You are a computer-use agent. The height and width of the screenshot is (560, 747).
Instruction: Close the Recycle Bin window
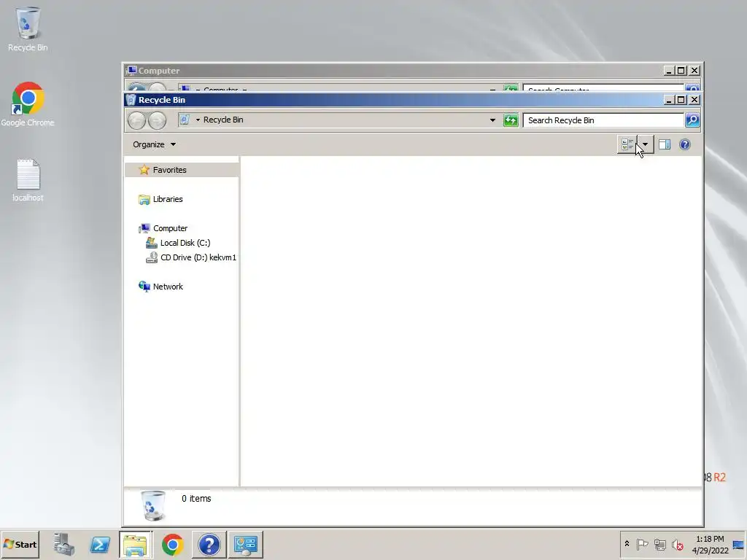[x=694, y=99]
